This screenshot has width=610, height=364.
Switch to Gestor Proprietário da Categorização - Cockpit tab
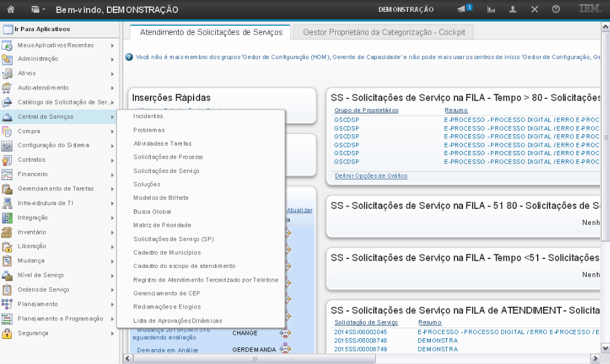click(x=379, y=32)
